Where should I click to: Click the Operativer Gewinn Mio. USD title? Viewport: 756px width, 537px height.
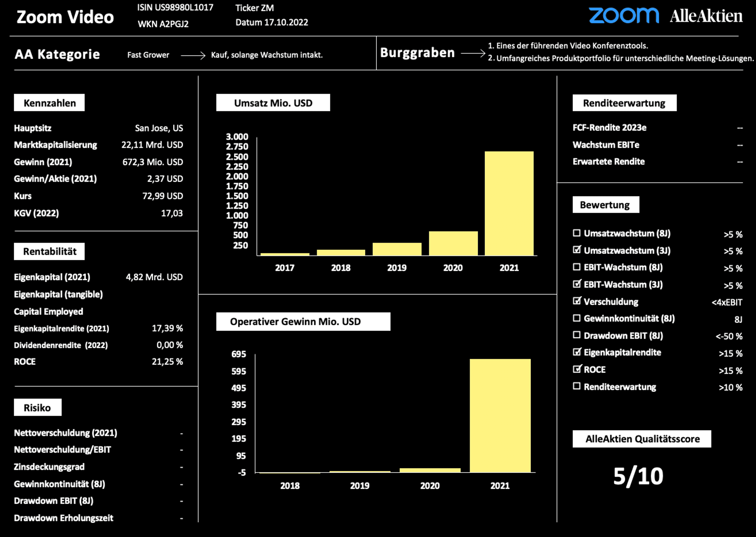tap(303, 321)
